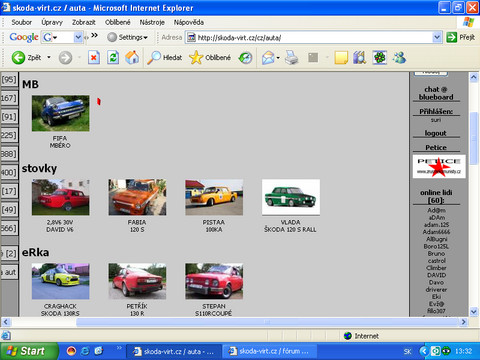The height and width of the screenshot is (360, 480).
Task: Open online user Boro125L profile
Action: [x=436, y=246]
